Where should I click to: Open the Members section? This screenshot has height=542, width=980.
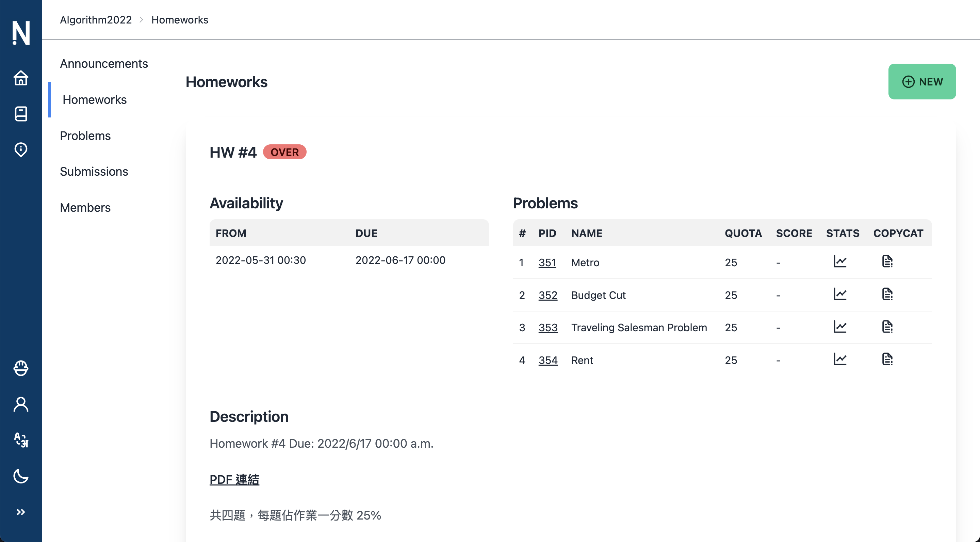coord(85,207)
